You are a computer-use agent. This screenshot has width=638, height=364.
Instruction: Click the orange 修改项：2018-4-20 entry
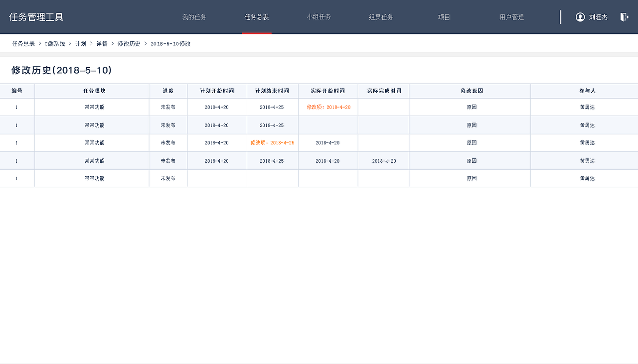click(327, 107)
